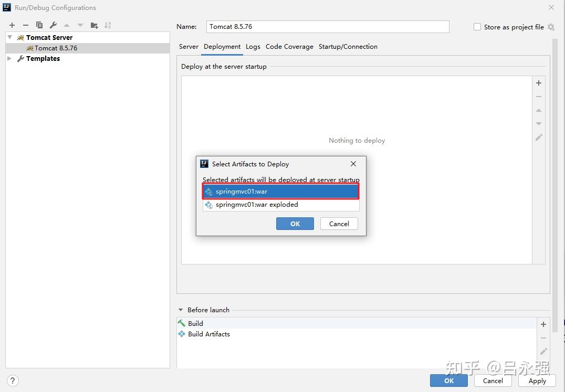
Task: Sort configurations alphabetically icon
Action: 108,25
